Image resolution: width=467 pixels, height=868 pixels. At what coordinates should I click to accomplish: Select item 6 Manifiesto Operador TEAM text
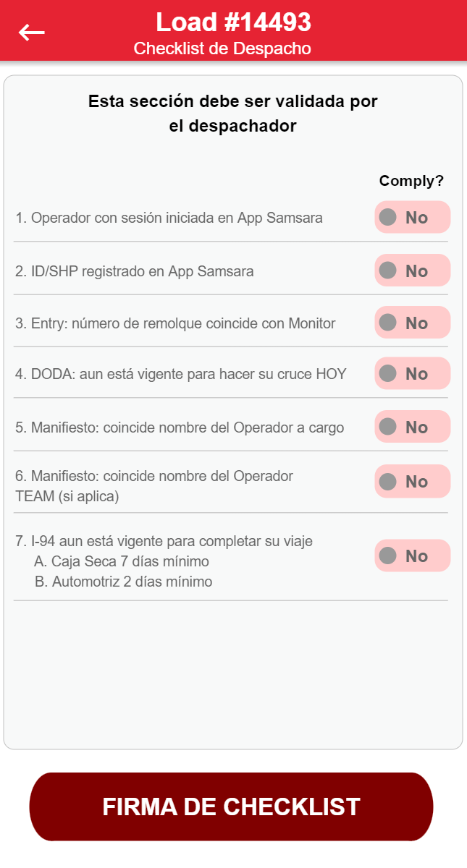point(154,486)
